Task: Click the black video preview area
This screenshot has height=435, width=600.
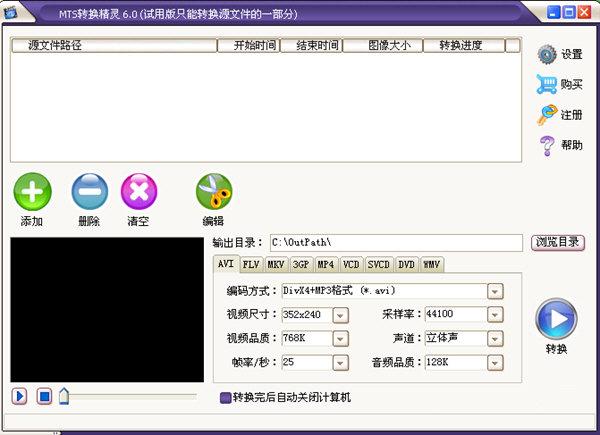Action: [x=107, y=310]
